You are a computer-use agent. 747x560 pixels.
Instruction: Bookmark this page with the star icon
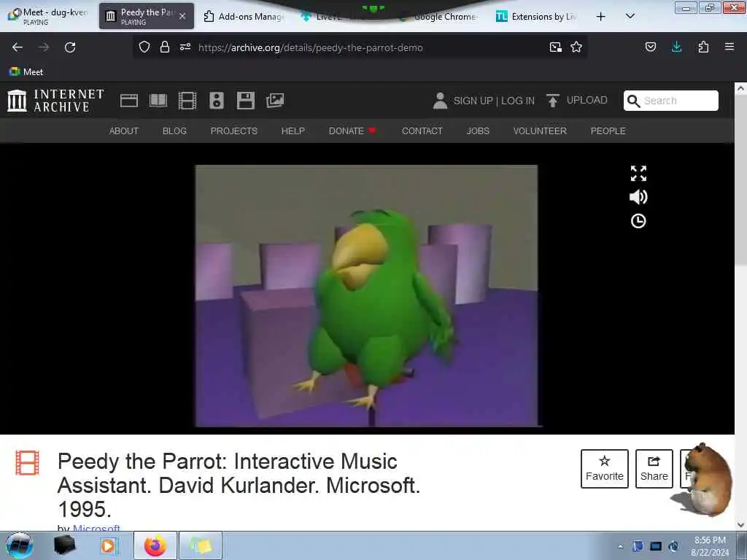coord(576,47)
